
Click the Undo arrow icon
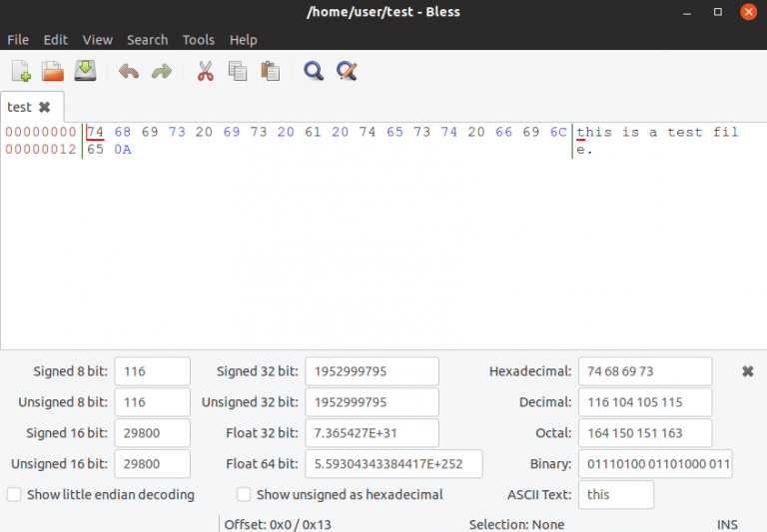129,71
